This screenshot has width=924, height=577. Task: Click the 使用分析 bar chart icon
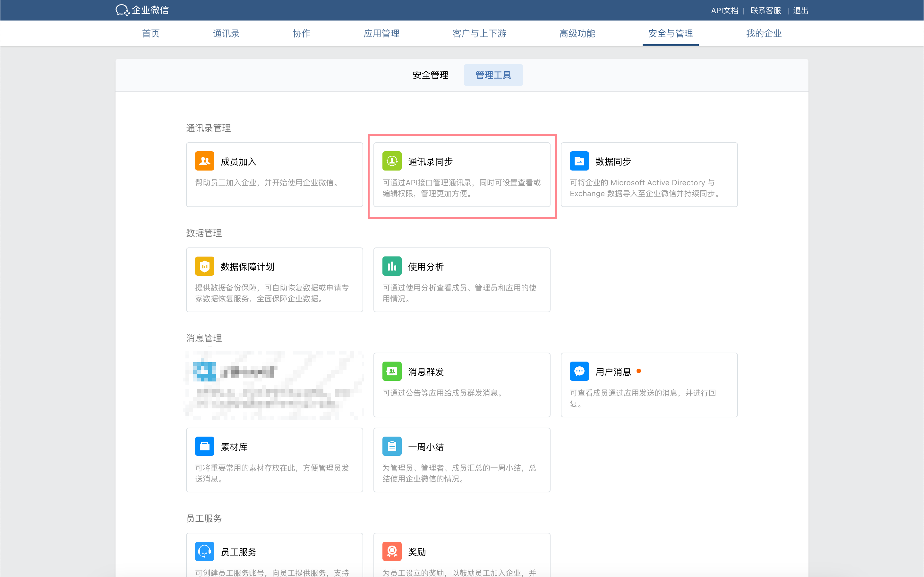[x=392, y=266]
